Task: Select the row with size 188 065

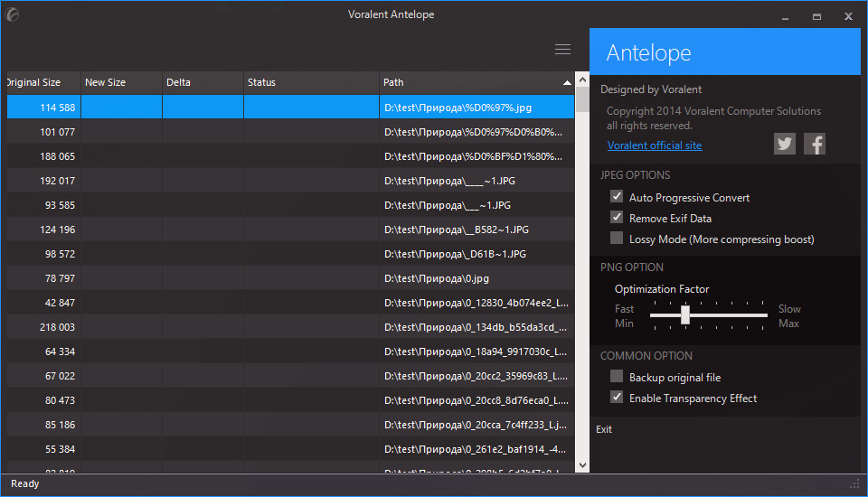Action: tap(290, 156)
